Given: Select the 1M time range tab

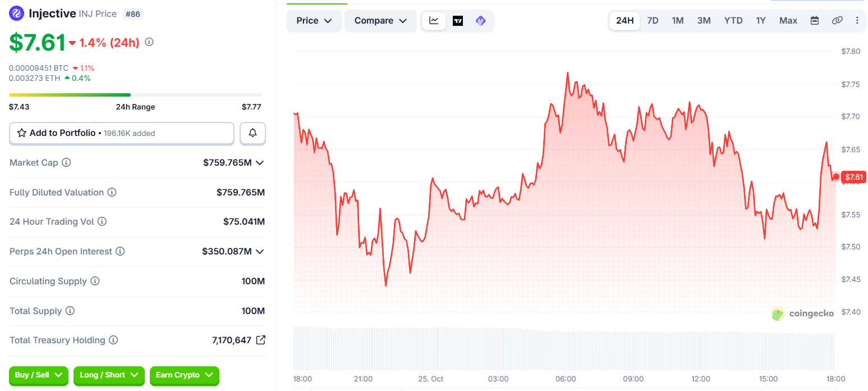Looking at the screenshot, I should [678, 20].
